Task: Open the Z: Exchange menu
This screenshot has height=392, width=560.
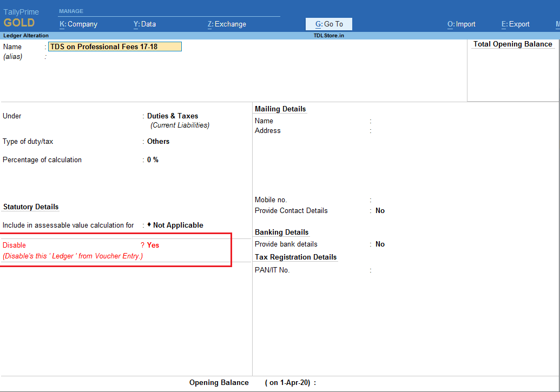Action: 227,24
